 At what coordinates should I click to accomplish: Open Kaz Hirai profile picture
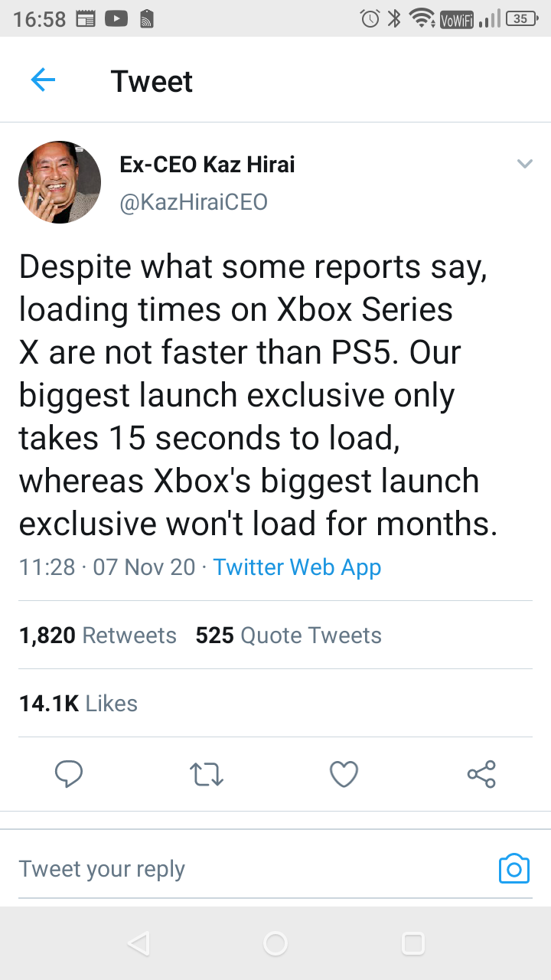pyautogui.click(x=60, y=182)
